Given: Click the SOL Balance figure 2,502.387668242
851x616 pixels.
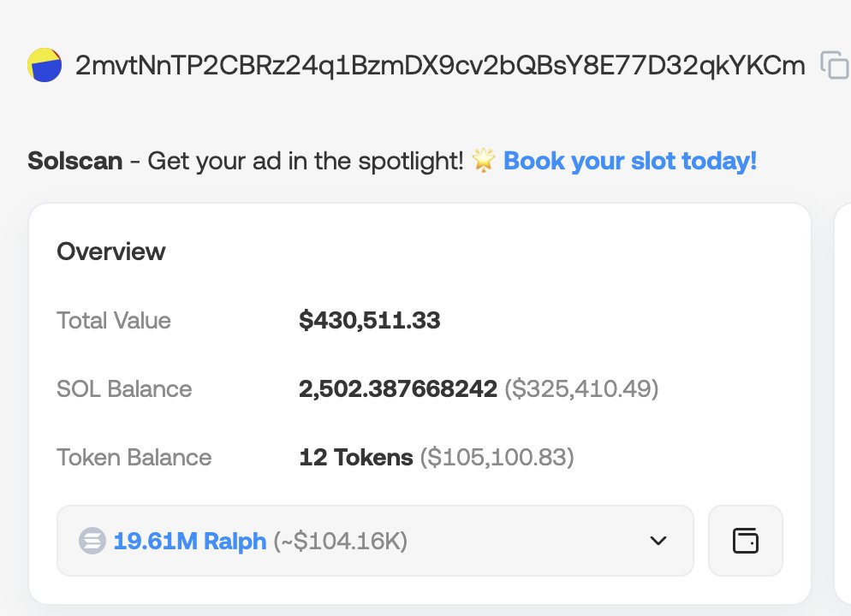Looking at the screenshot, I should tap(398, 389).
